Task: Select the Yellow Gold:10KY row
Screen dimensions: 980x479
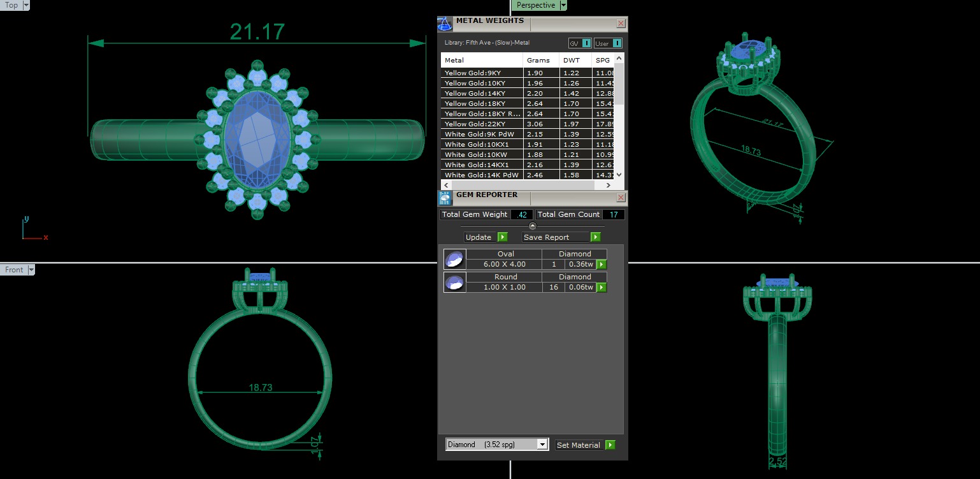Action: (528, 84)
